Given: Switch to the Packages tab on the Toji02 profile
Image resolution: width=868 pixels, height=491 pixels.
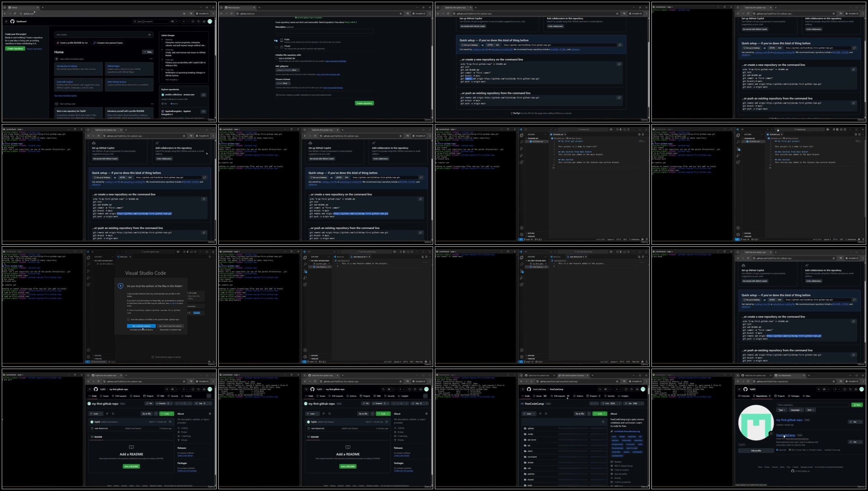Looking at the screenshot, I should pos(794,396).
